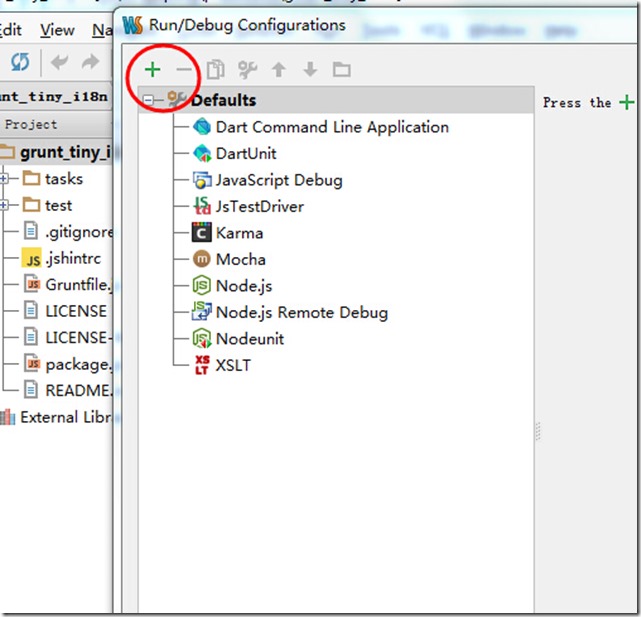Screen dimensions: 641x617
Task: Select the JsTestDriver configuration
Action: pos(260,207)
